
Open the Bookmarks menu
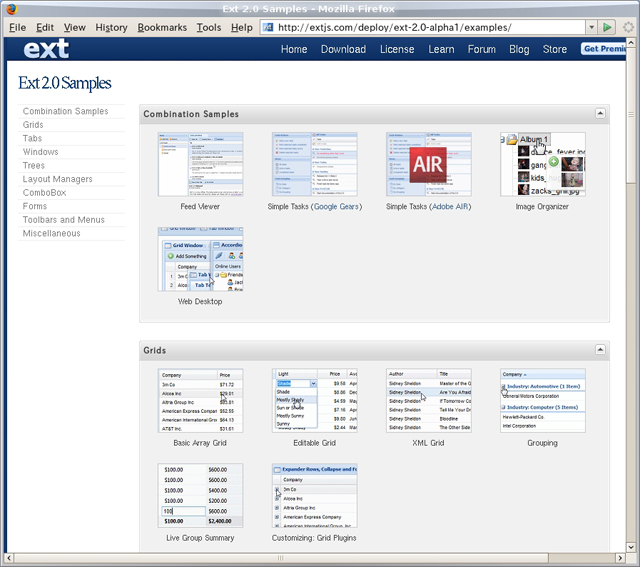(162, 27)
